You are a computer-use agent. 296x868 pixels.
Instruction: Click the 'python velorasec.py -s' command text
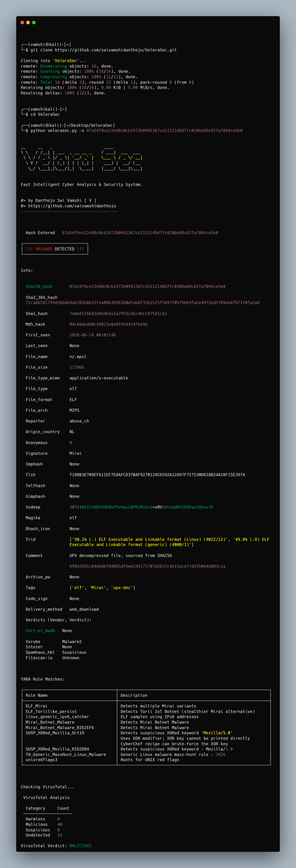57,131
